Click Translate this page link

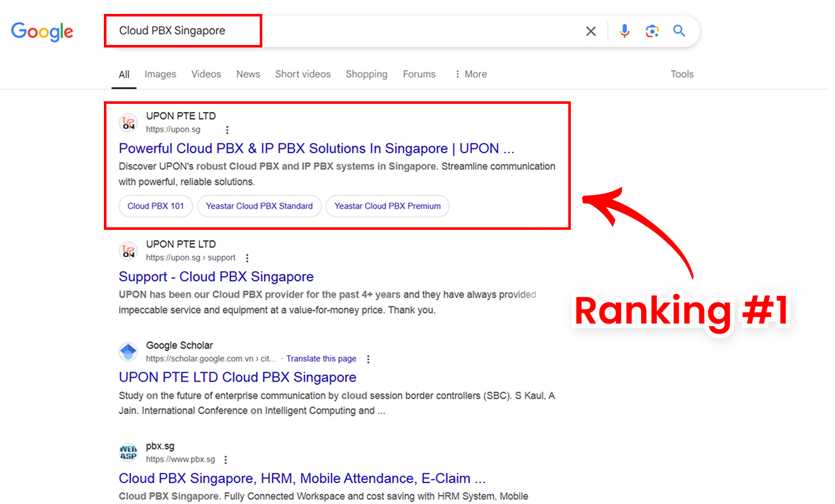[321, 359]
